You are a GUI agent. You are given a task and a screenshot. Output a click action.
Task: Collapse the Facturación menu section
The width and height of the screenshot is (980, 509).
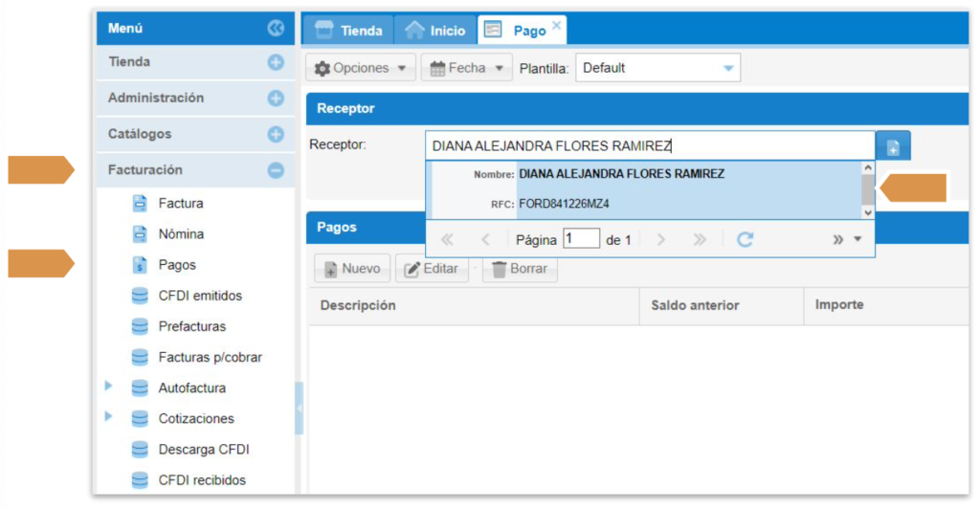276,170
